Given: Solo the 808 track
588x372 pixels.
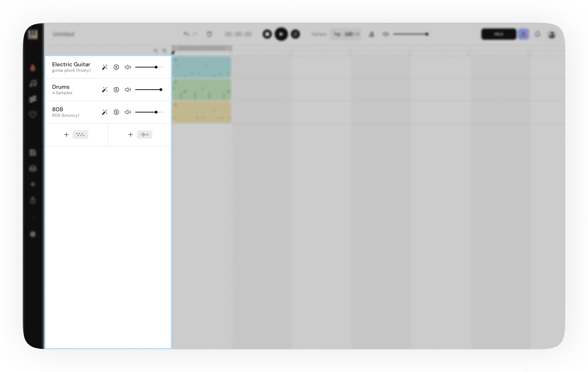Looking at the screenshot, I should (x=116, y=112).
